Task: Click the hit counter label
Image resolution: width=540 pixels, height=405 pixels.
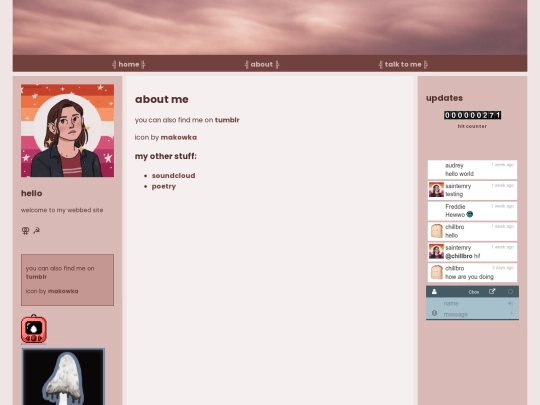Action: 472,126
